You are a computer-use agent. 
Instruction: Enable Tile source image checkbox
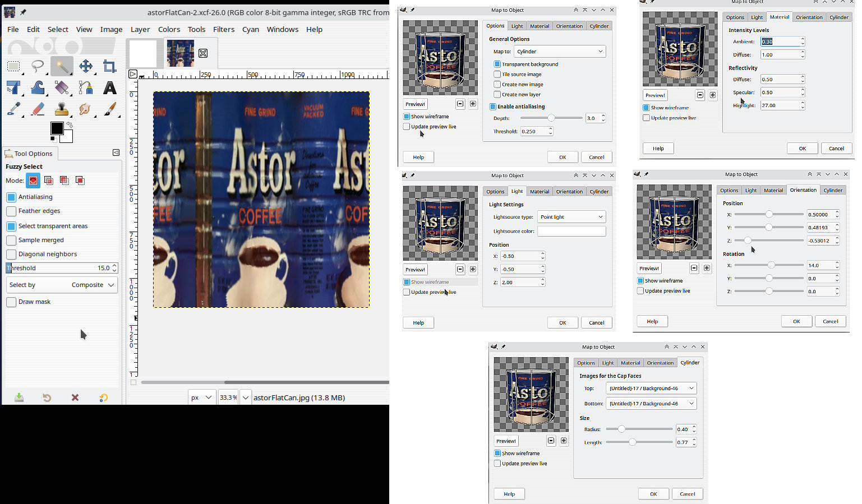(497, 74)
